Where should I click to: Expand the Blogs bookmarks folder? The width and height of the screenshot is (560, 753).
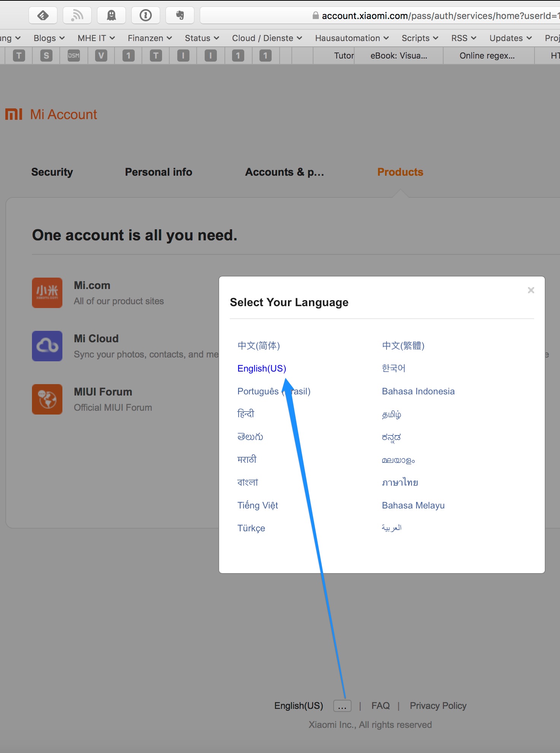point(49,38)
